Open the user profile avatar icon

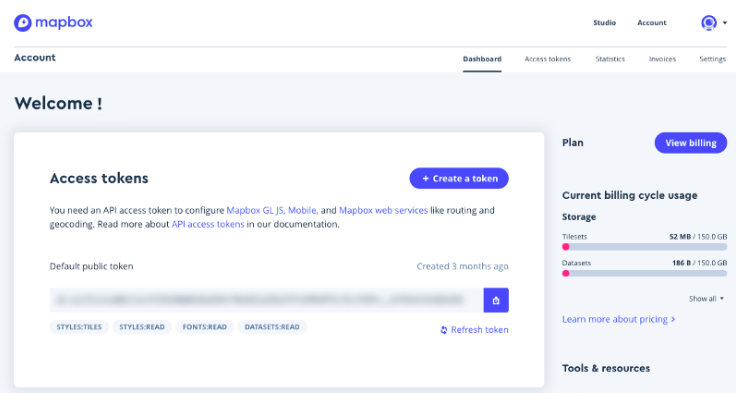(709, 23)
